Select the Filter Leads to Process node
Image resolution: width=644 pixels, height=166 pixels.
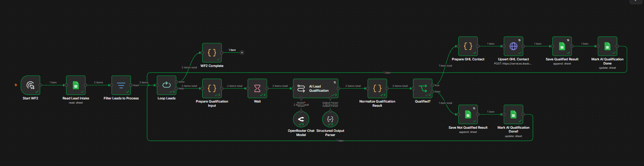(121, 85)
